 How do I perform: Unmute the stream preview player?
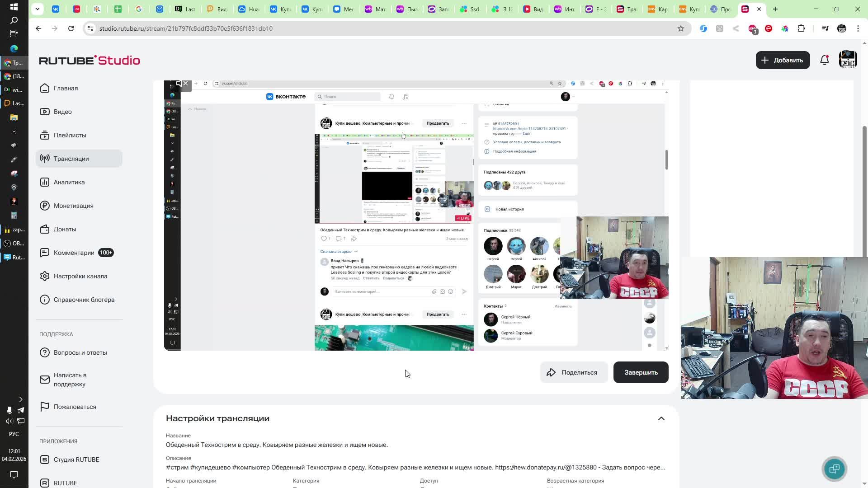coord(182,84)
